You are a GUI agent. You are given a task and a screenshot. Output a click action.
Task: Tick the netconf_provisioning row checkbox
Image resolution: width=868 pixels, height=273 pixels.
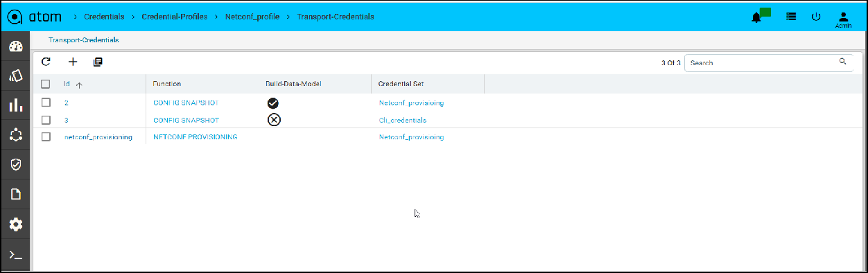pos(46,136)
